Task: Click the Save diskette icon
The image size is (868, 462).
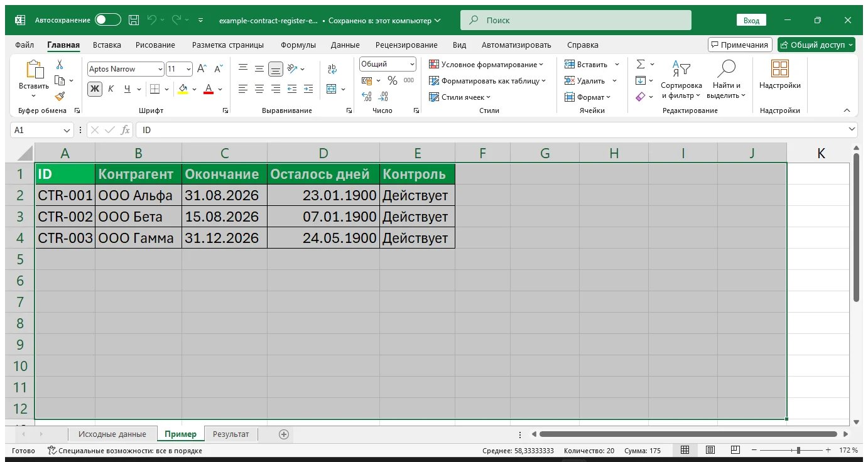Action: [134, 20]
